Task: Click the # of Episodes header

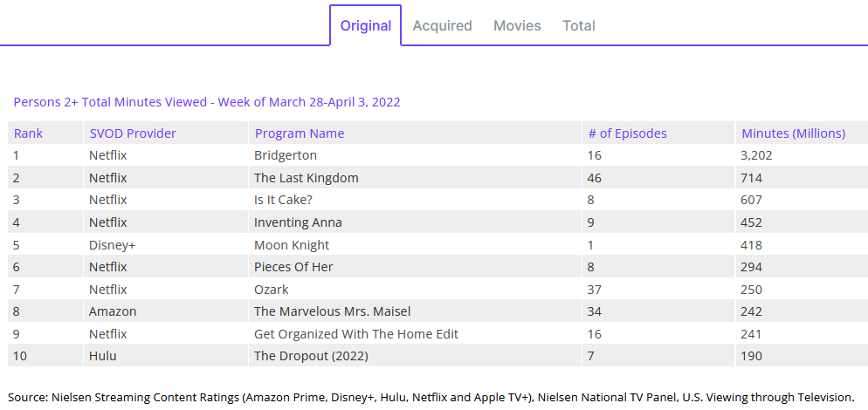Action: [x=627, y=133]
